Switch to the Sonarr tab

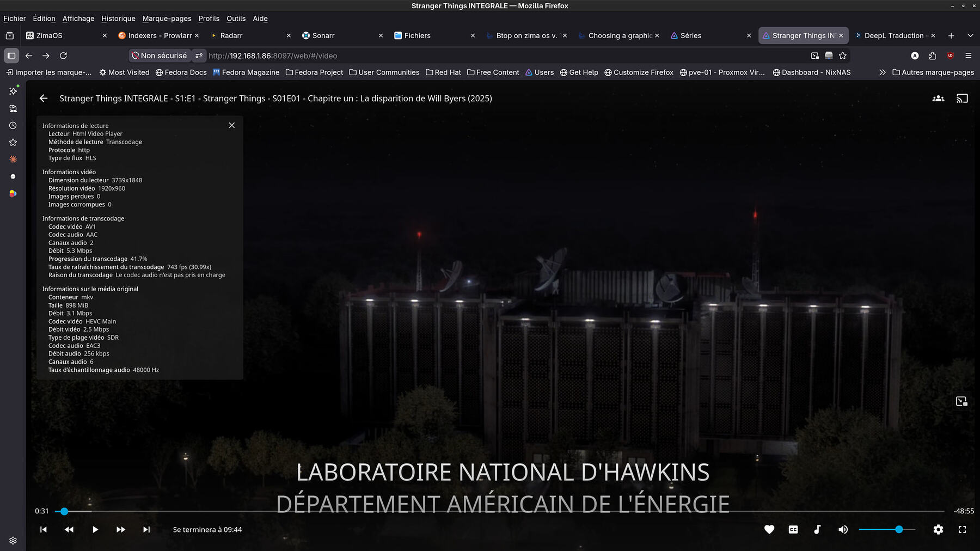[x=342, y=35]
